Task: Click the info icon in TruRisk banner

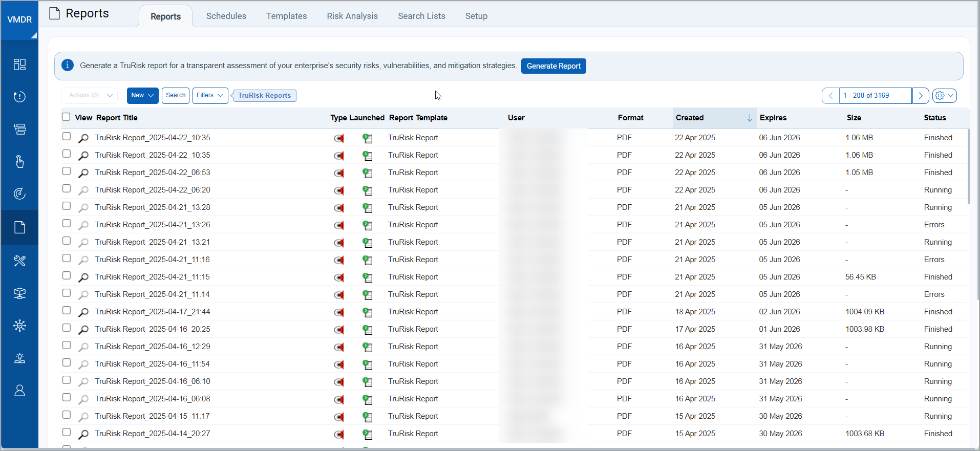Action: (x=68, y=66)
